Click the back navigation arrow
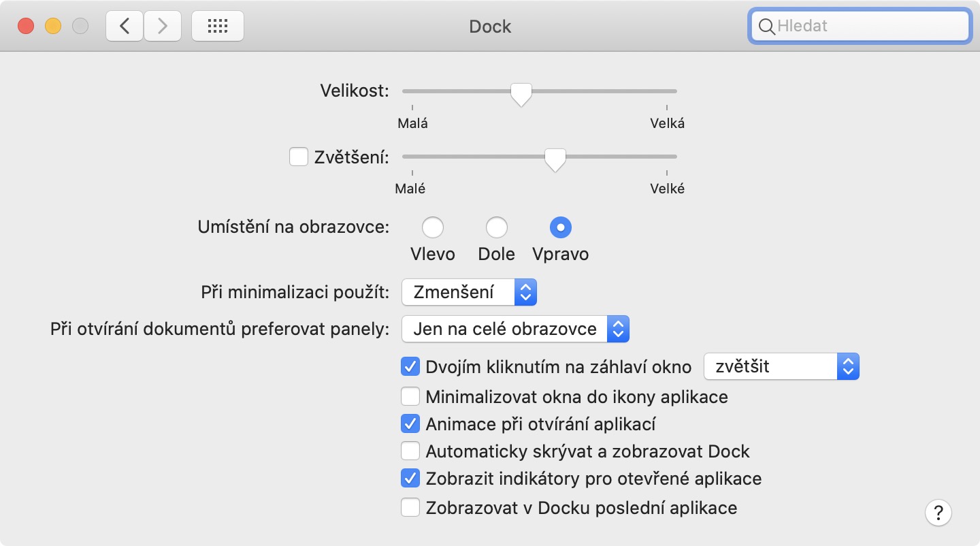 pyautogui.click(x=124, y=27)
